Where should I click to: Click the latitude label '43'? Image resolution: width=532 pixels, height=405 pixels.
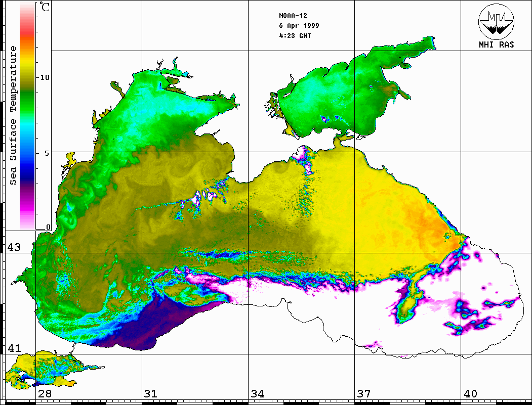pos(14,247)
